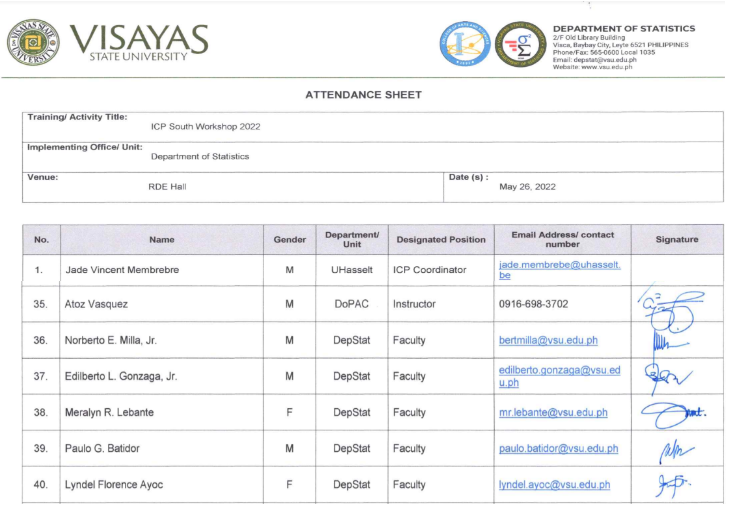Click the Department of Statistics sigma logo
Screen dimensions: 732x508
click(521, 45)
